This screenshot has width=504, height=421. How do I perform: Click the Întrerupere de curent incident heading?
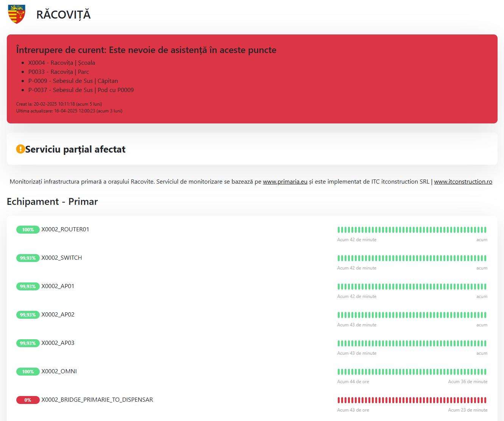pos(146,50)
